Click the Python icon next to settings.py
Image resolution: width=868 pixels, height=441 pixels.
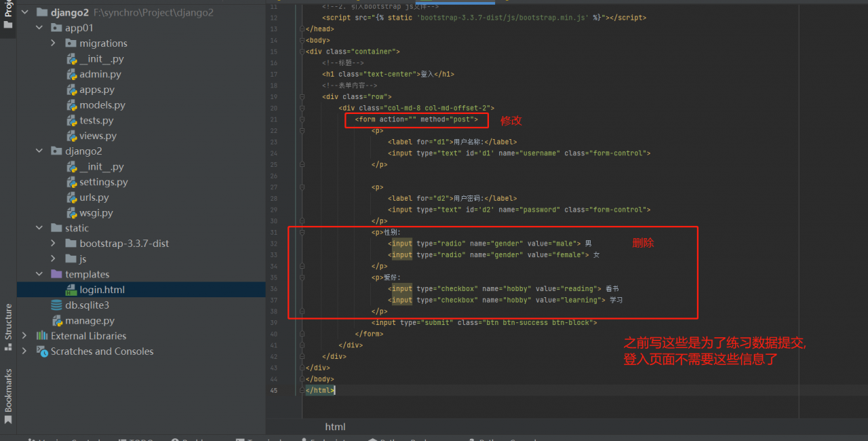click(72, 182)
